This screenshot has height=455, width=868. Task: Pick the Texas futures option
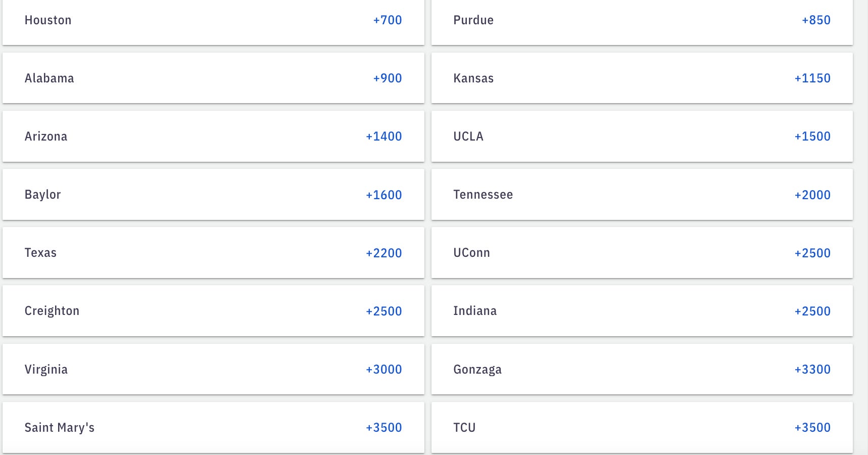pyautogui.click(x=213, y=253)
